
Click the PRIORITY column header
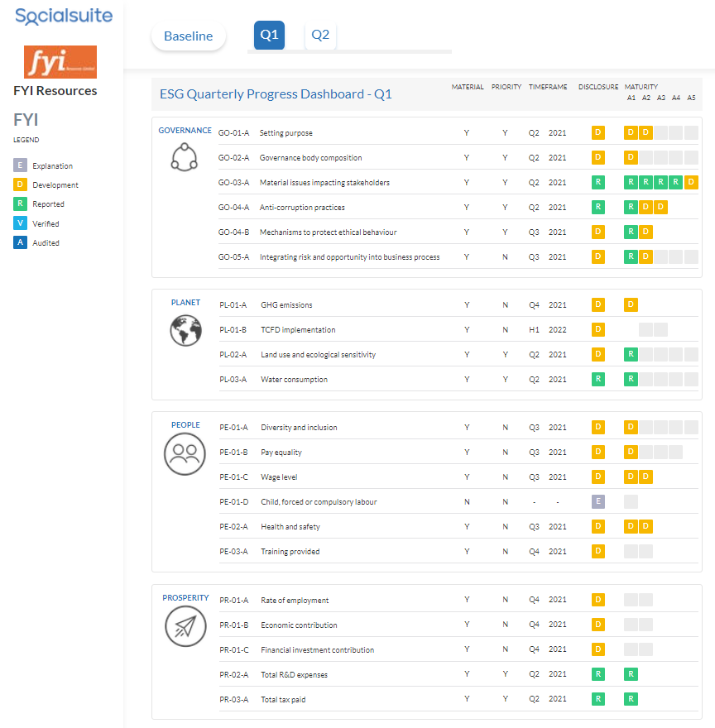506,87
